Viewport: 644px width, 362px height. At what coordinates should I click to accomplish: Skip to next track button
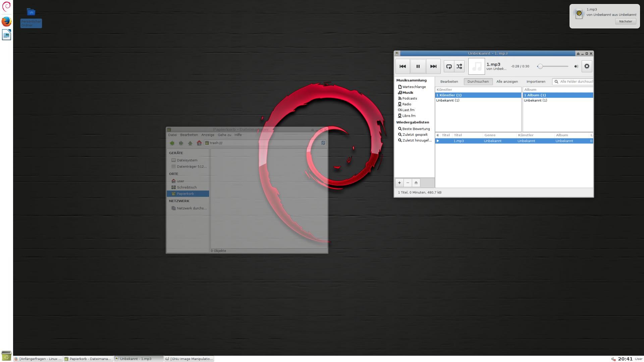coord(433,66)
